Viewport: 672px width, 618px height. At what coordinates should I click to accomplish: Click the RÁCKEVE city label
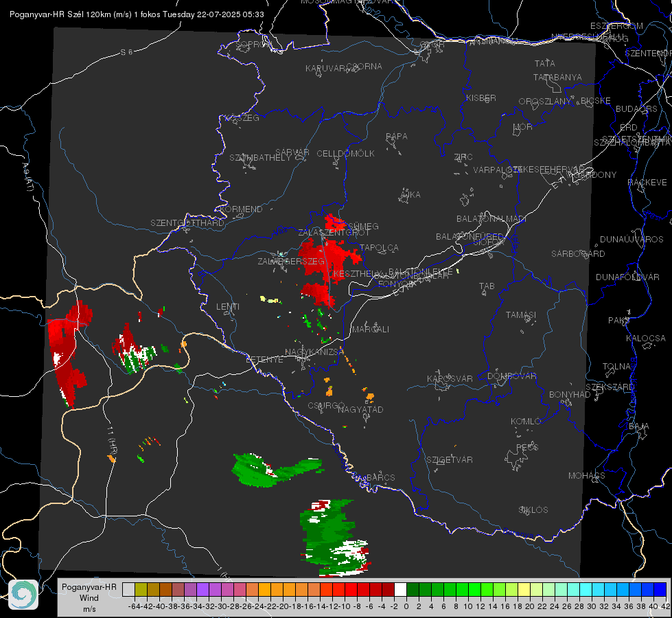[647, 183]
